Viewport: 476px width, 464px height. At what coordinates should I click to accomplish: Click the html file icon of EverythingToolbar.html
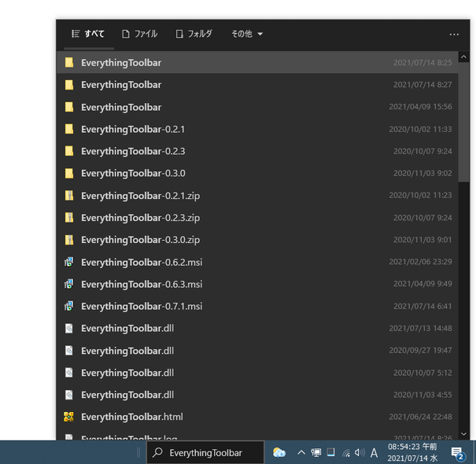coord(69,417)
